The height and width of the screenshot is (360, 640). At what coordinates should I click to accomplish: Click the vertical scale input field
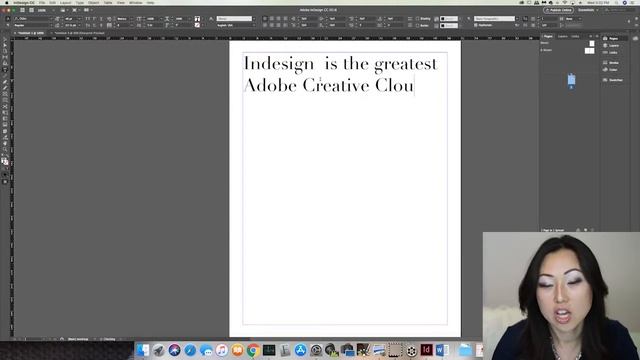click(153, 19)
